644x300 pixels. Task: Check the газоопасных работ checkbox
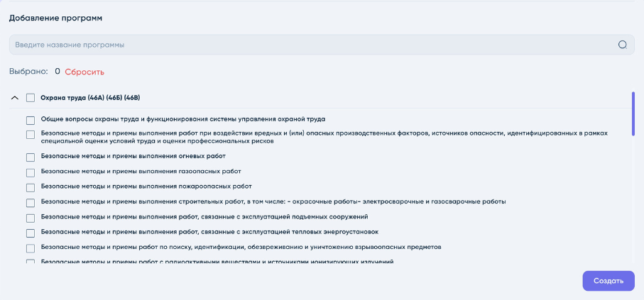coord(31,172)
